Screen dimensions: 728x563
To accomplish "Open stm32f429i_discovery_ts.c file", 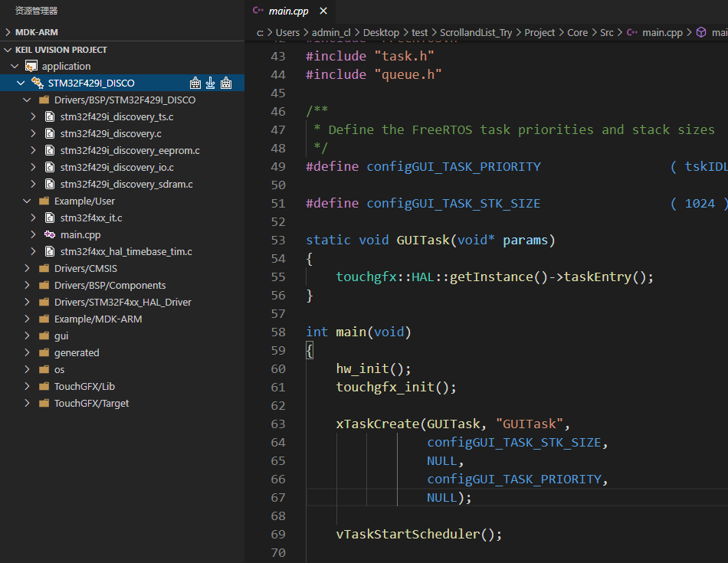I will tap(116, 117).
